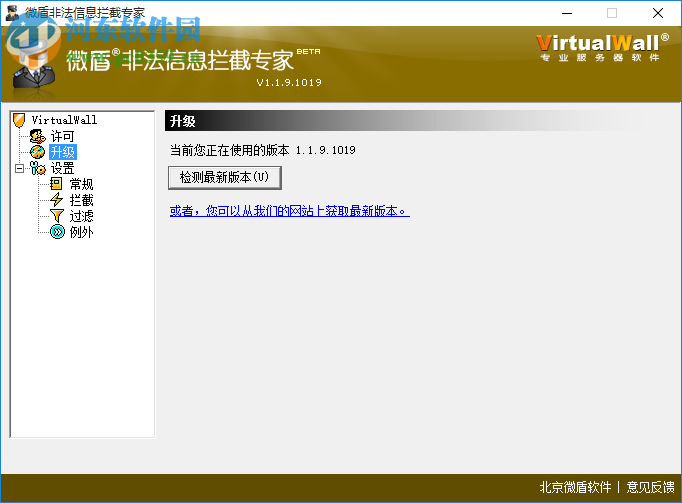Click the 检测最新版本(U) button
The image size is (682, 503).
click(224, 178)
